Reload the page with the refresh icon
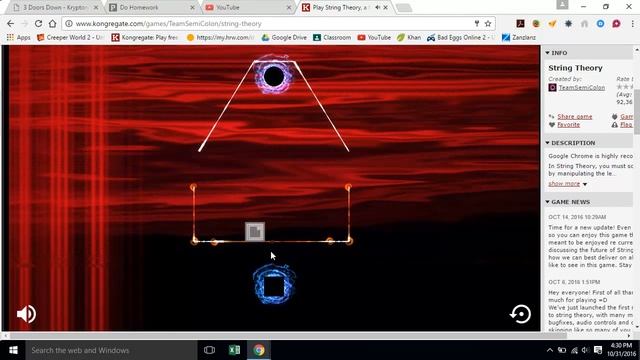The height and width of the screenshot is (360, 640). [x=38, y=24]
